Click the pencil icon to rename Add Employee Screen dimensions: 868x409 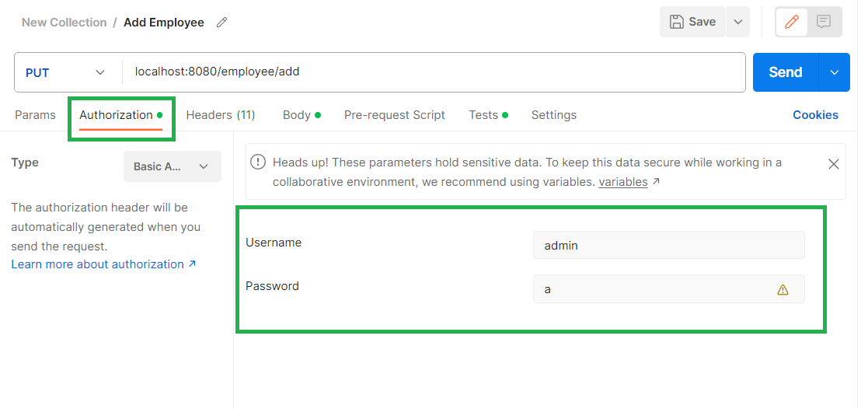click(x=221, y=23)
